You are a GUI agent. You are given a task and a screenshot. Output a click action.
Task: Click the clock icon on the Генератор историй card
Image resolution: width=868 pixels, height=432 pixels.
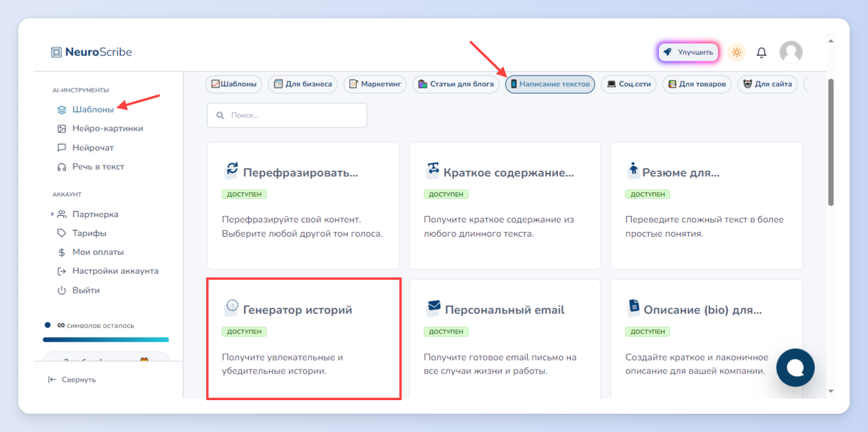[231, 307]
